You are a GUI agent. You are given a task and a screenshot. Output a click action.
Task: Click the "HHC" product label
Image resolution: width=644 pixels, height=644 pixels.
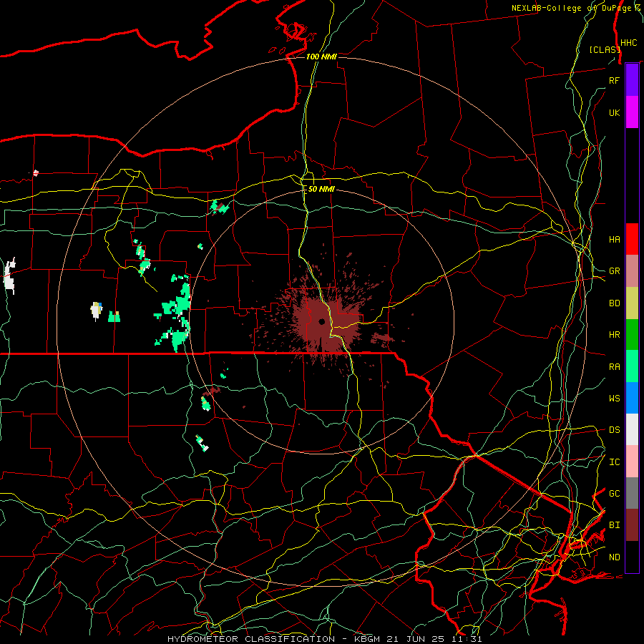[628, 43]
